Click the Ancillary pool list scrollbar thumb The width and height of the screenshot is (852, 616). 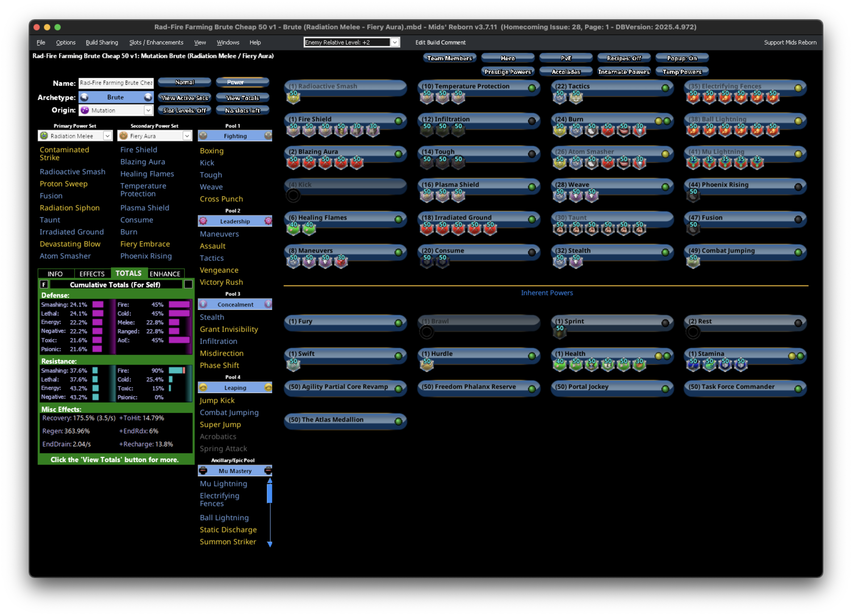tap(269, 494)
